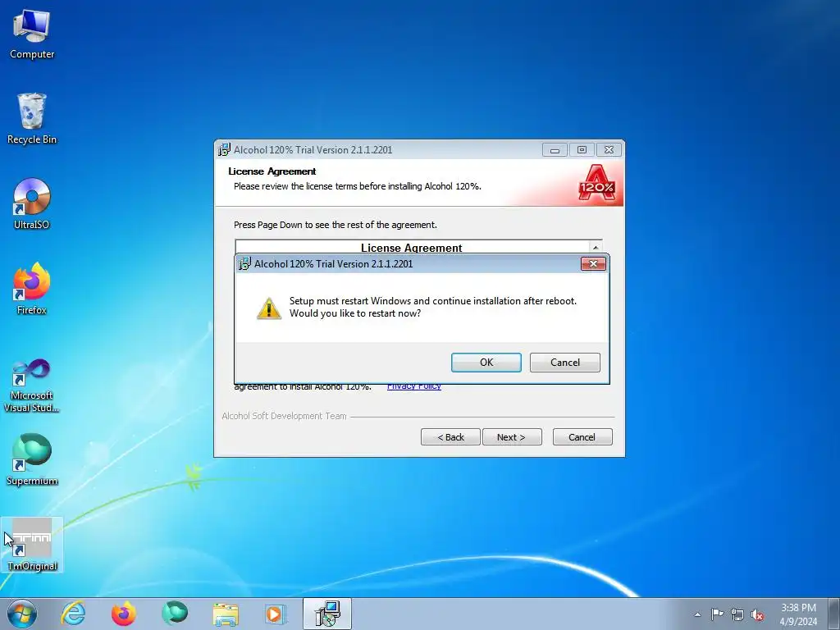The height and width of the screenshot is (630, 840).
Task: Click the setup icon in the restart dialog title
Action: pos(244,263)
